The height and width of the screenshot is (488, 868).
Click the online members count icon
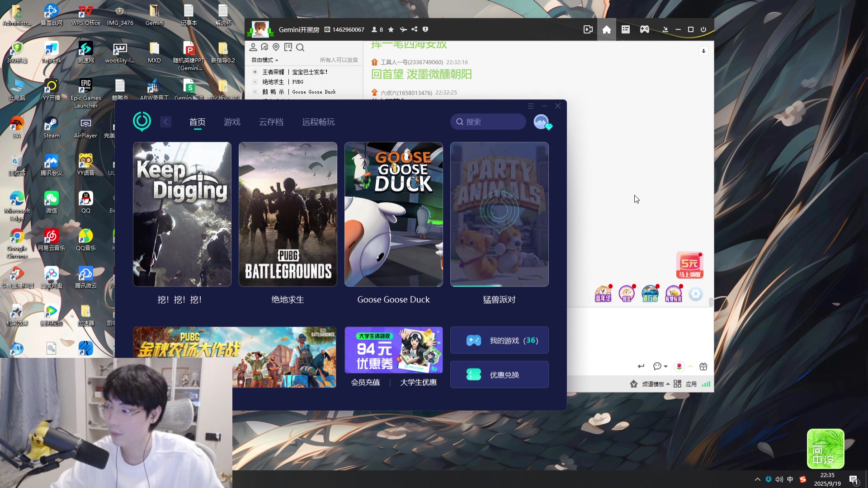point(377,29)
